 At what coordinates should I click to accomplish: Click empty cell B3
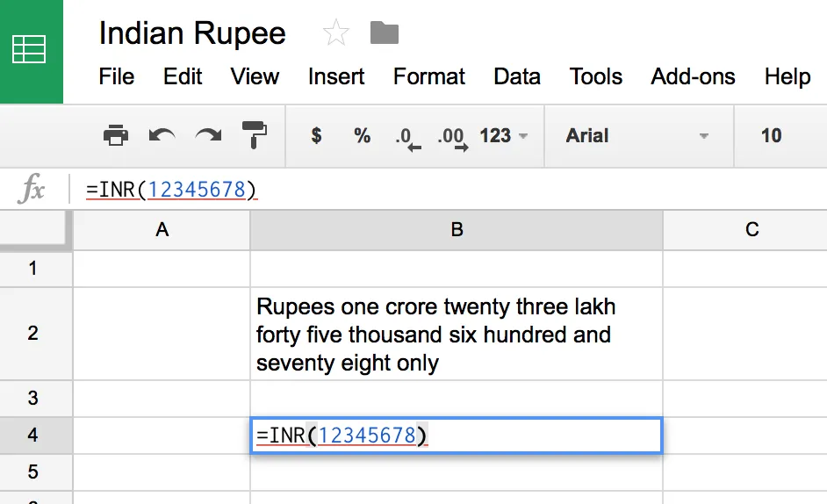[457, 399]
